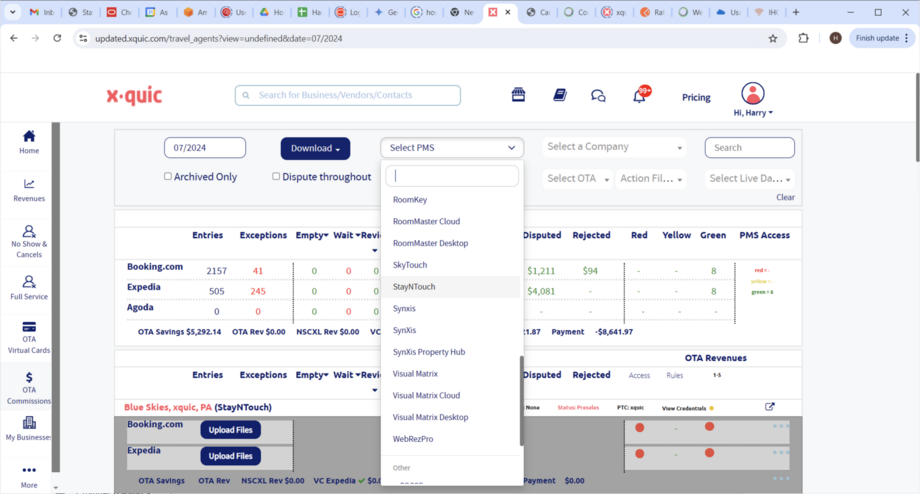Reload the page in browser
Screen dimensions: 920x494
tap(57, 38)
